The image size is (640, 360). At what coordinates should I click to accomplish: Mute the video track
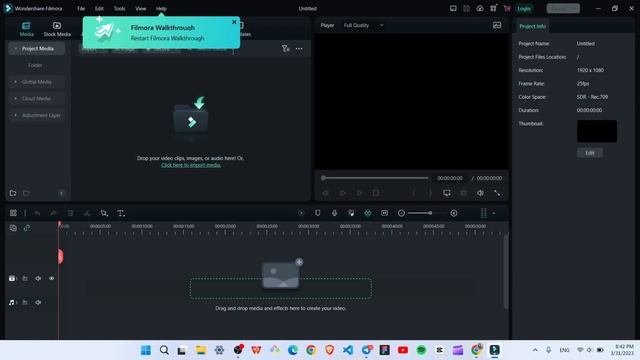point(38,278)
